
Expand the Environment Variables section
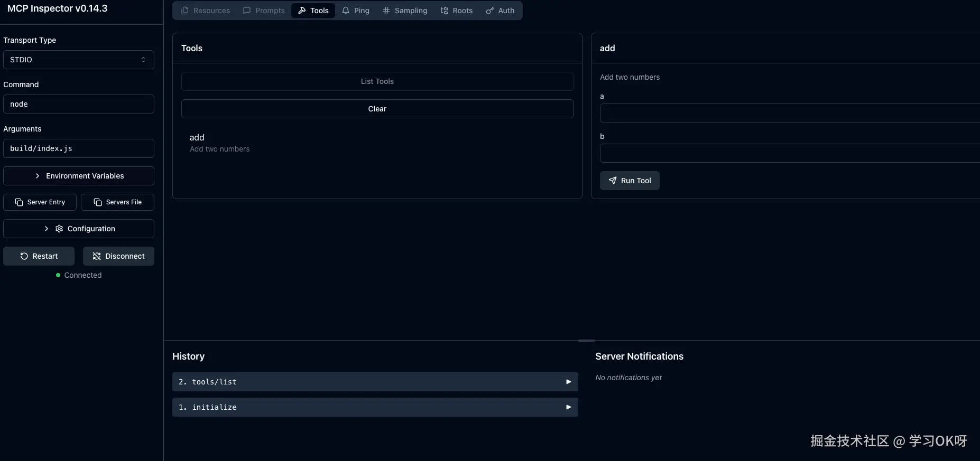click(x=79, y=176)
